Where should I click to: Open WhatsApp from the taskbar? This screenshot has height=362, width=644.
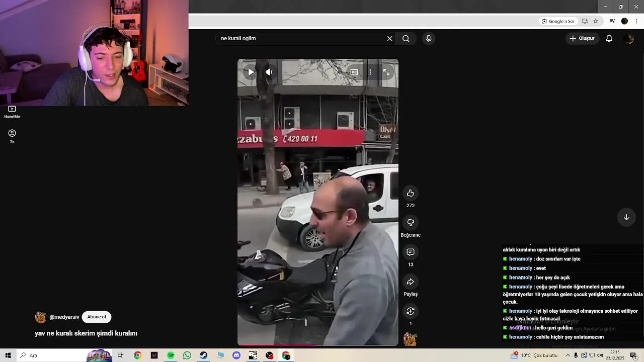(187, 355)
